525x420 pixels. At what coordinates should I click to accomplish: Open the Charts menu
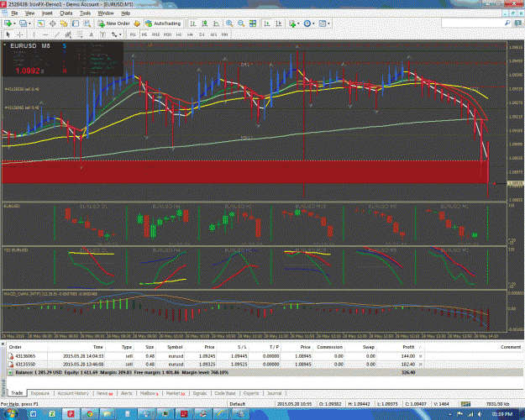point(66,13)
